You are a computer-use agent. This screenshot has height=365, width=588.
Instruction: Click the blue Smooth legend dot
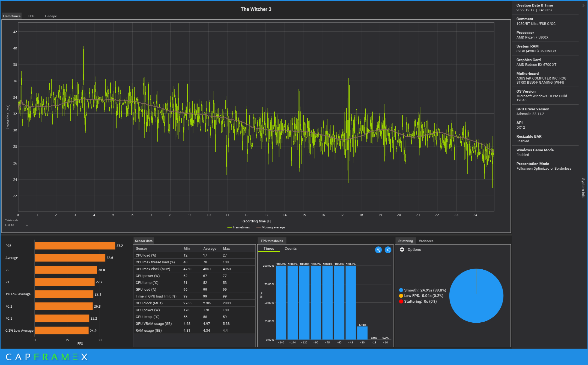click(x=401, y=290)
